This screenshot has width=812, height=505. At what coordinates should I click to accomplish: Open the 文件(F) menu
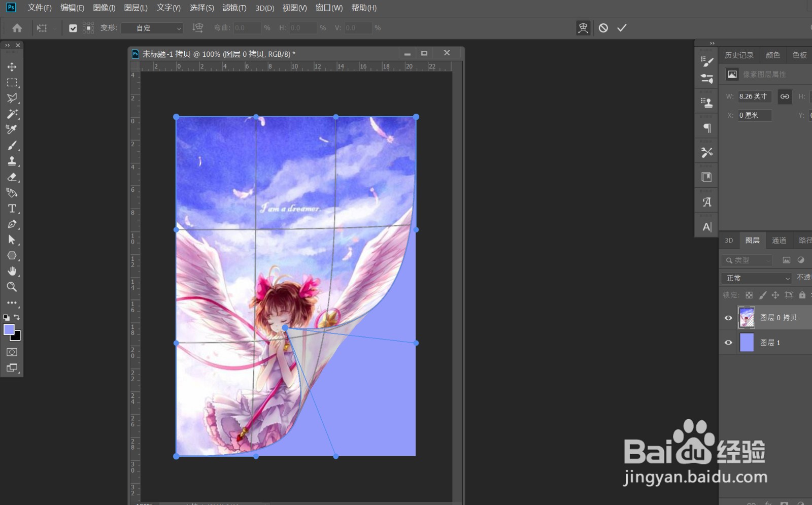point(40,8)
